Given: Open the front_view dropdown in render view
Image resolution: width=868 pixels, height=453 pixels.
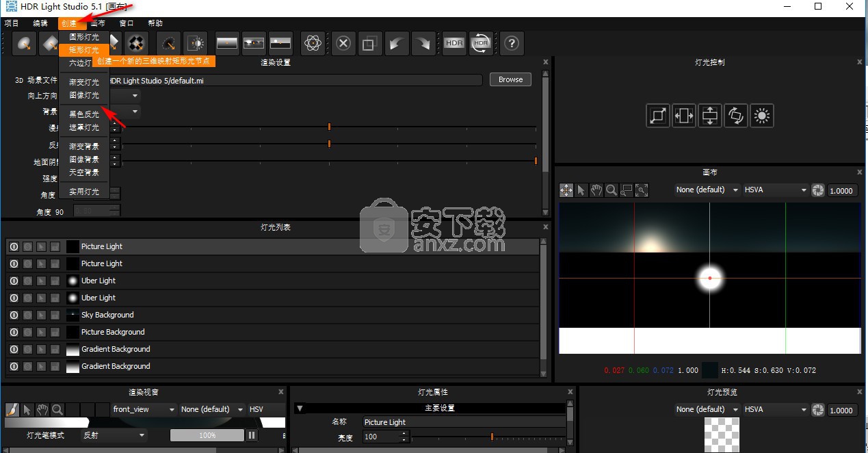Looking at the screenshot, I should coord(144,409).
